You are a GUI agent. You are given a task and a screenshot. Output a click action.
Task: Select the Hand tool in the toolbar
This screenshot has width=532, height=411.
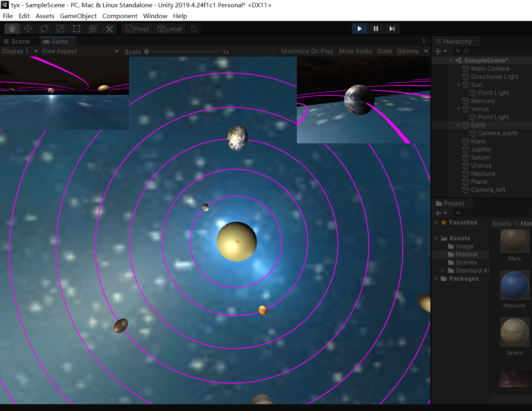(11, 28)
